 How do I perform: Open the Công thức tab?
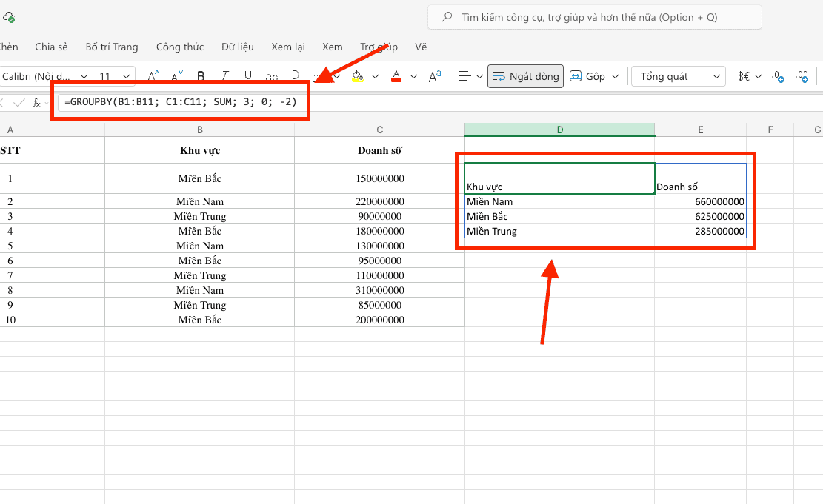point(180,47)
